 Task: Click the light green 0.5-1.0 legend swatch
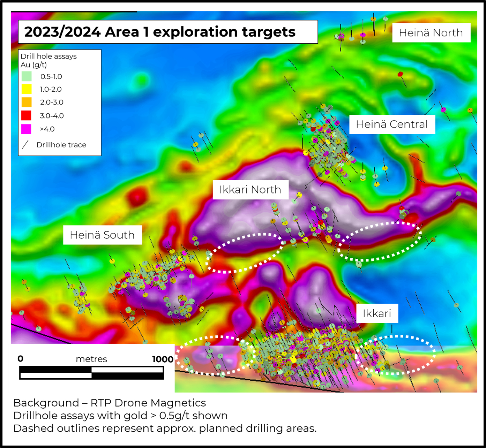click(x=27, y=76)
